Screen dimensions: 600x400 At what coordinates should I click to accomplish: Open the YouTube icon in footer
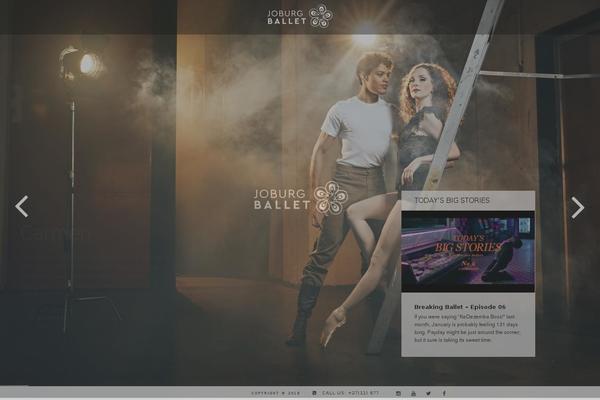pyautogui.click(x=414, y=393)
